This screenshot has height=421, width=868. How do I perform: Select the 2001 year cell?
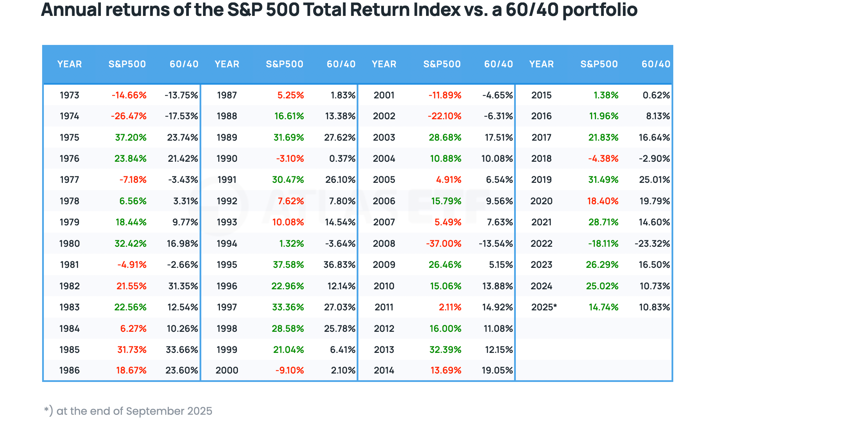click(384, 95)
